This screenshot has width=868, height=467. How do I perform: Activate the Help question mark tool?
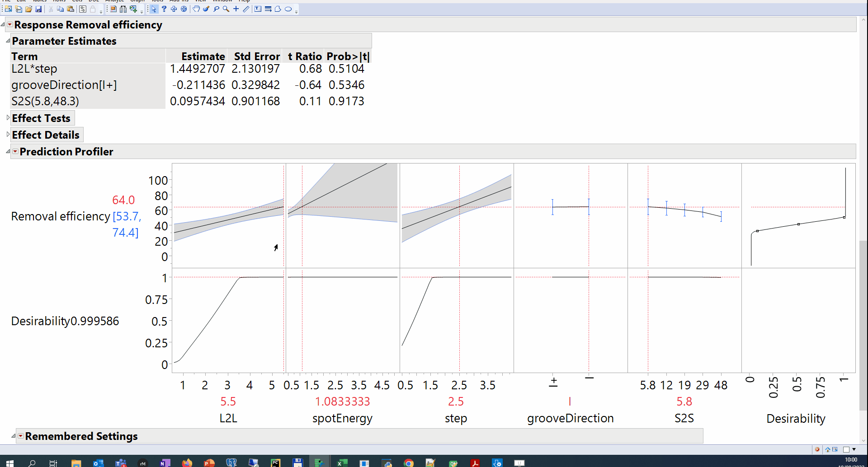pos(164,9)
